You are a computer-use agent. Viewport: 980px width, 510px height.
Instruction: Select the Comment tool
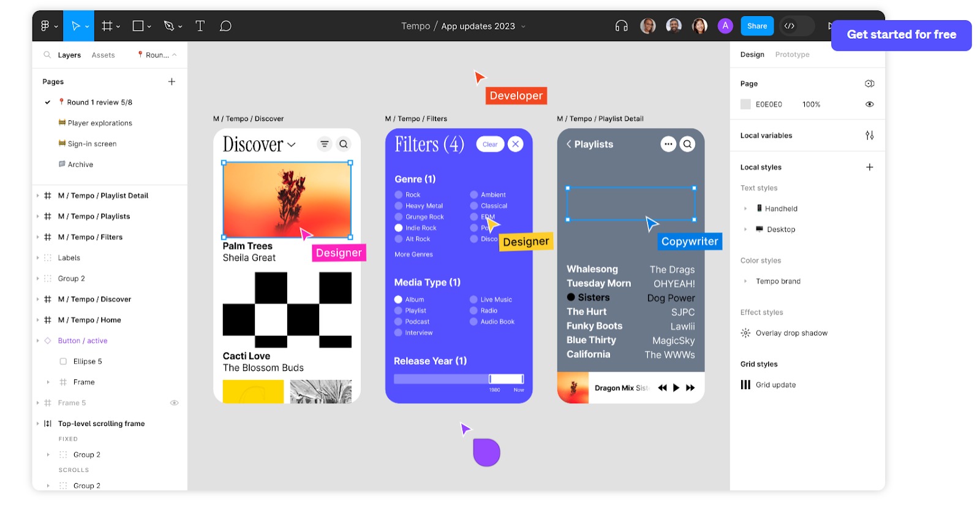pyautogui.click(x=225, y=26)
